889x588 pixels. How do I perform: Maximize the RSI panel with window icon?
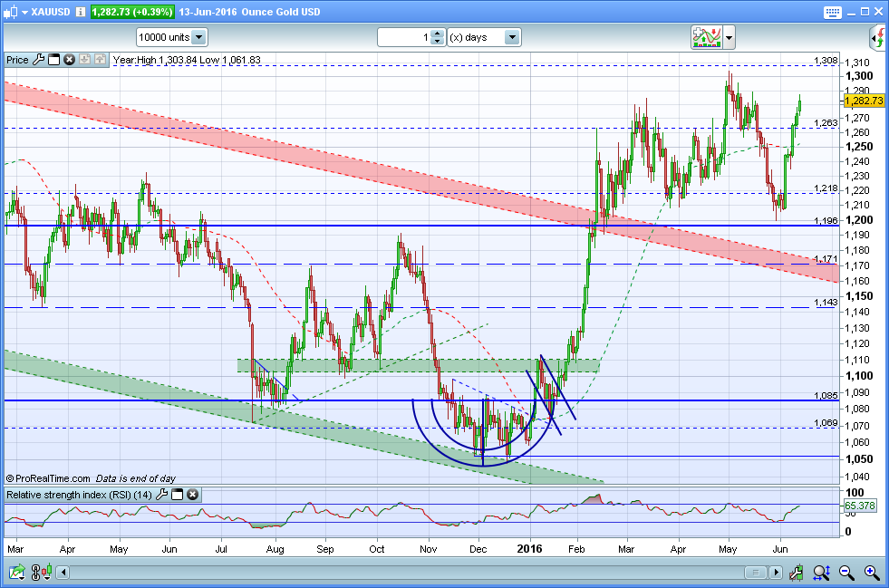(x=177, y=495)
